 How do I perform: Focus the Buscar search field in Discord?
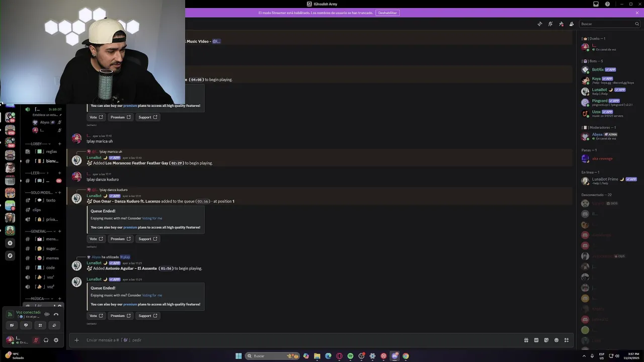point(609,24)
